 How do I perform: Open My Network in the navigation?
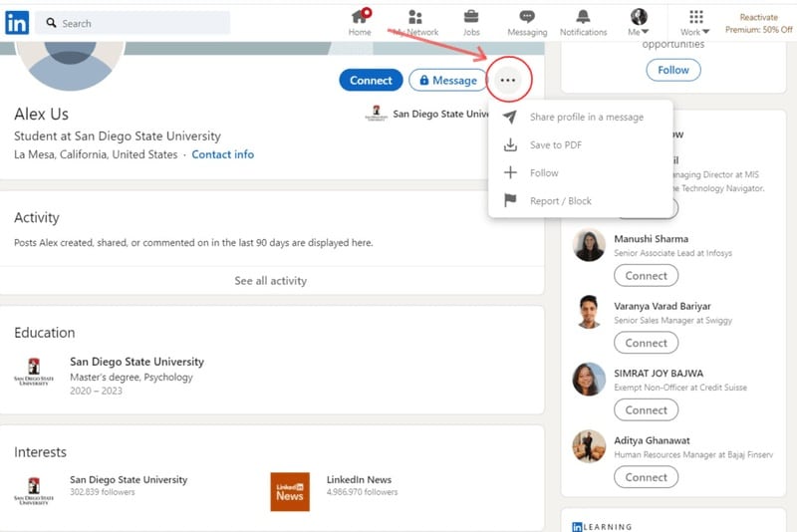[415, 23]
